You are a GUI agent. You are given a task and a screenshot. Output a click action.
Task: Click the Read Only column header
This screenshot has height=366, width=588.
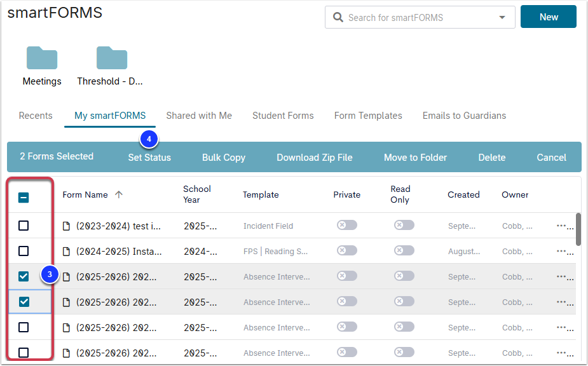coord(400,194)
